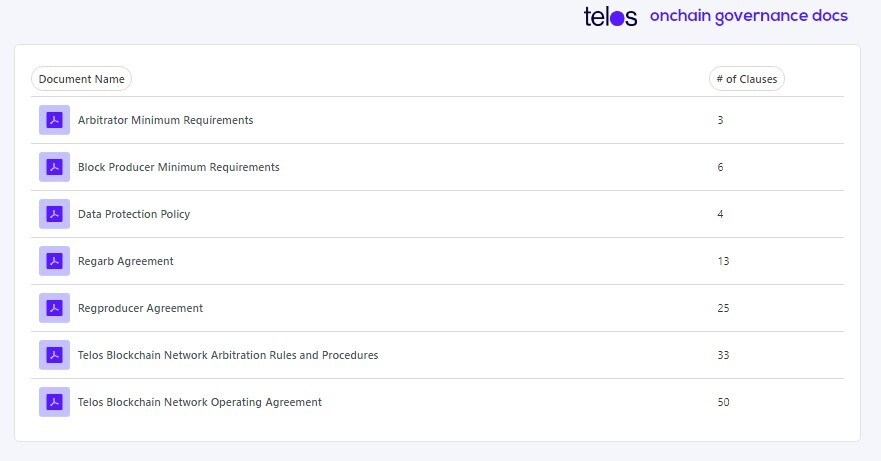The width and height of the screenshot is (881, 461).
Task: Open the Arbitrator Minimum Requirements document link
Action: click(x=166, y=120)
